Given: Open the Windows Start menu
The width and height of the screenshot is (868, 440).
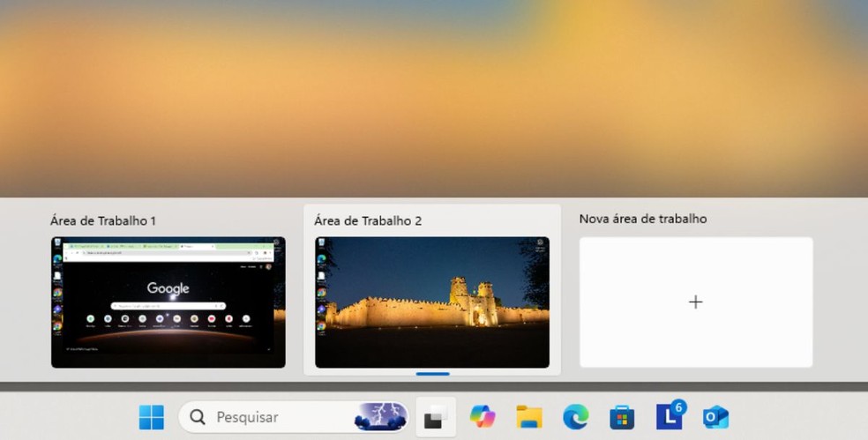Looking at the screenshot, I should 151,417.
